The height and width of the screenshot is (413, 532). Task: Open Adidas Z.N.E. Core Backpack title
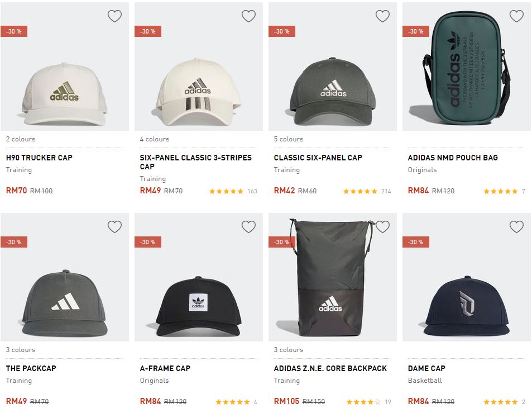[330, 368]
